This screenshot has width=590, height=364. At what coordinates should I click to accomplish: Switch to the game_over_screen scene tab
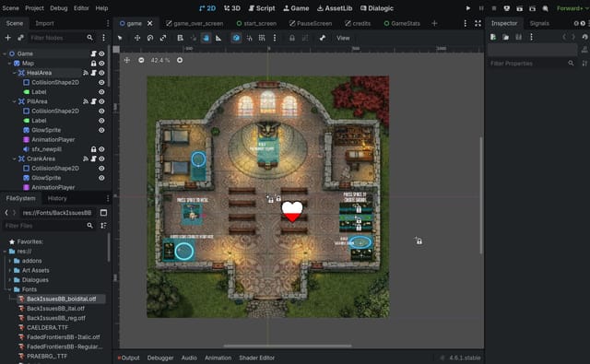pyautogui.click(x=195, y=23)
